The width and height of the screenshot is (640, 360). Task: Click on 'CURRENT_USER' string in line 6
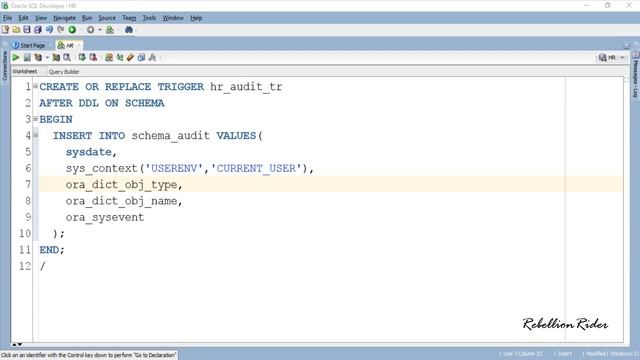pyautogui.click(x=256, y=169)
